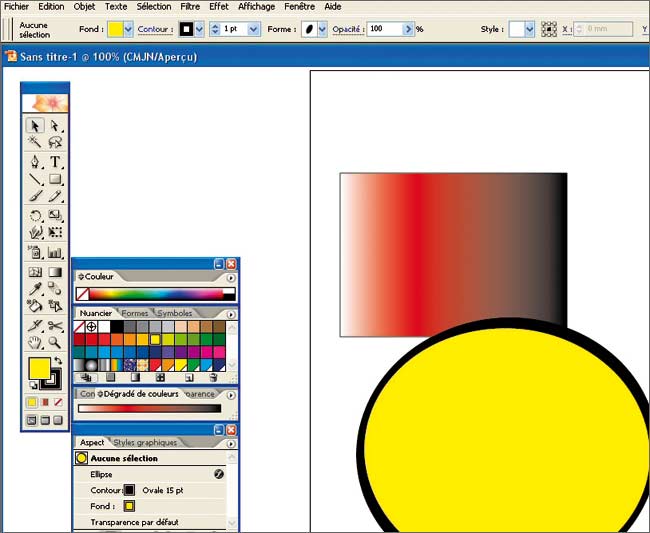Click the Contour link in control bar
The height and width of the screenshot is (533, 650).
click(153, 29)
